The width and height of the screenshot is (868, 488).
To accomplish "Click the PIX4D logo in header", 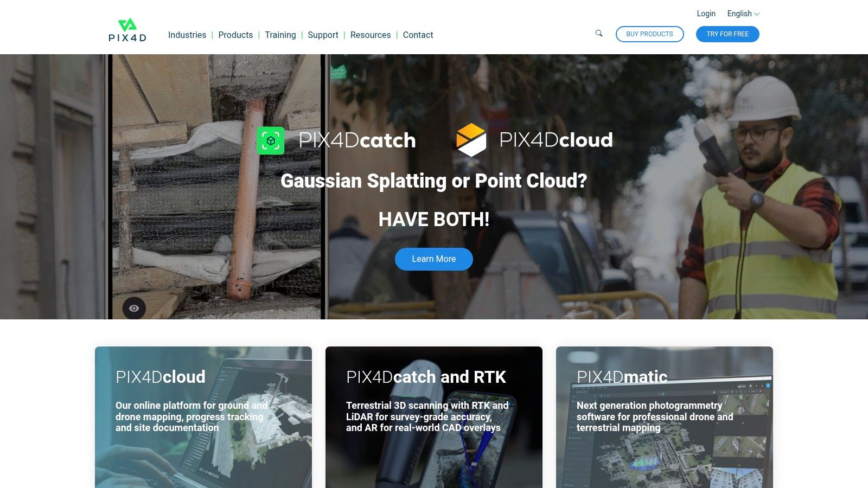I will tap(127, 30).
